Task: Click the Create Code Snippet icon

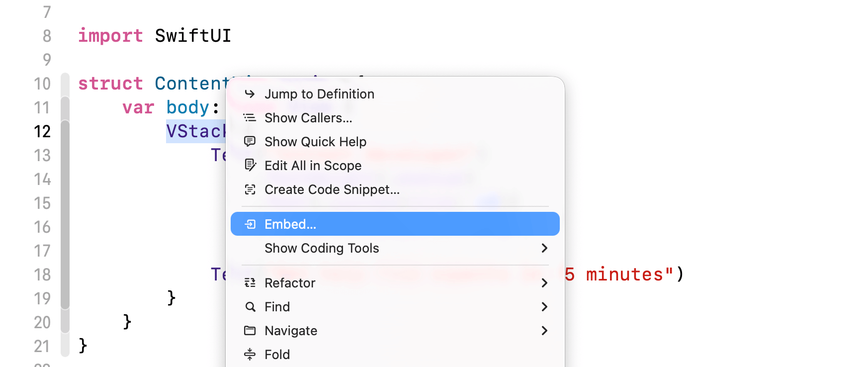Action: [250, 189]
